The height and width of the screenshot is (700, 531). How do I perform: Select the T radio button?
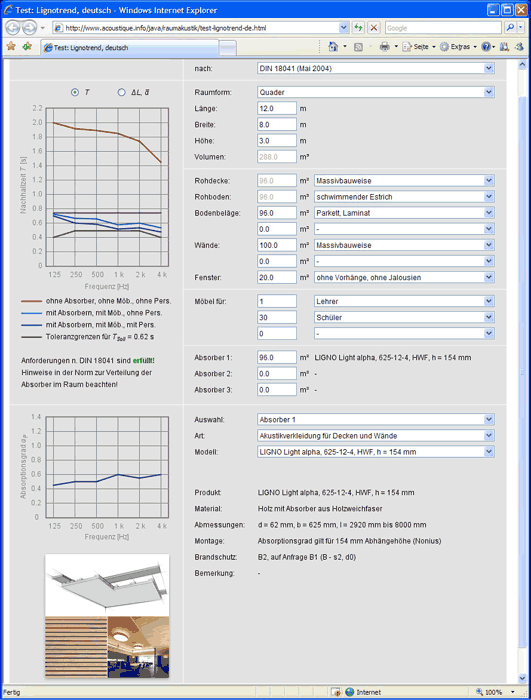pos(75,92)
